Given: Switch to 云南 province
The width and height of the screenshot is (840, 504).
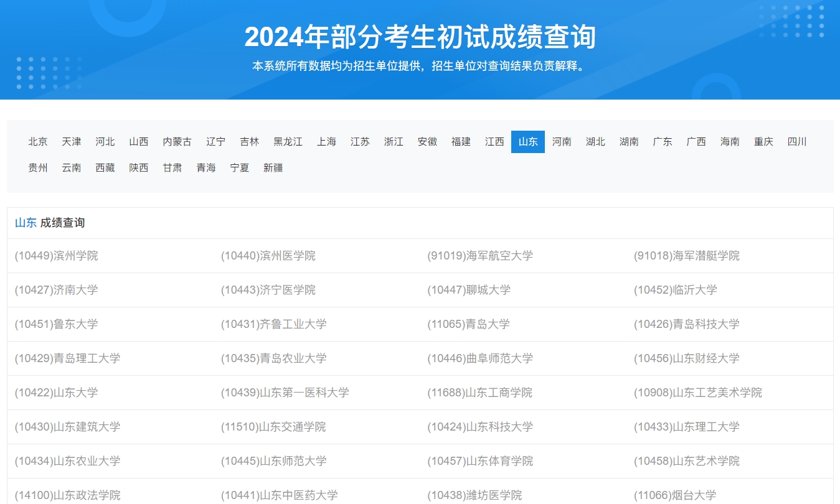Looking at the screenshot, I should (72, 168).
